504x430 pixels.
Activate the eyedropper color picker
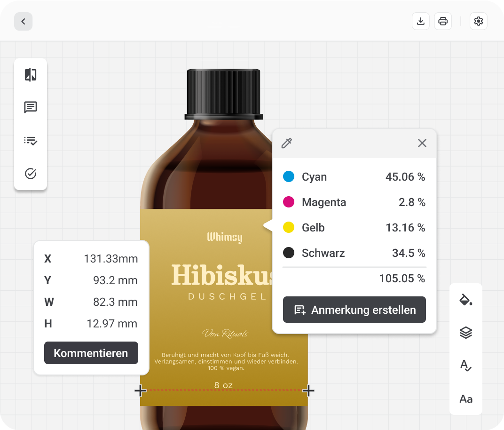tap(287, 143)
